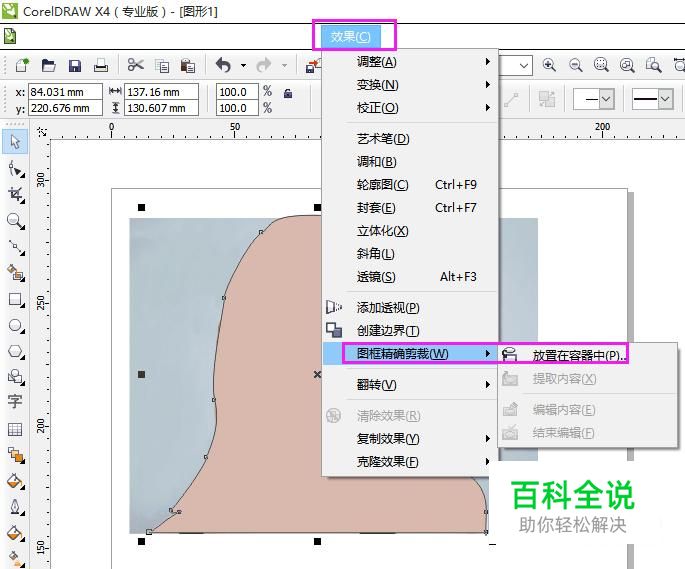Select the Zoom tool in toolbox
Image resolution: width=685 pixels, height=569 pixels.
(x=16, y=221)
